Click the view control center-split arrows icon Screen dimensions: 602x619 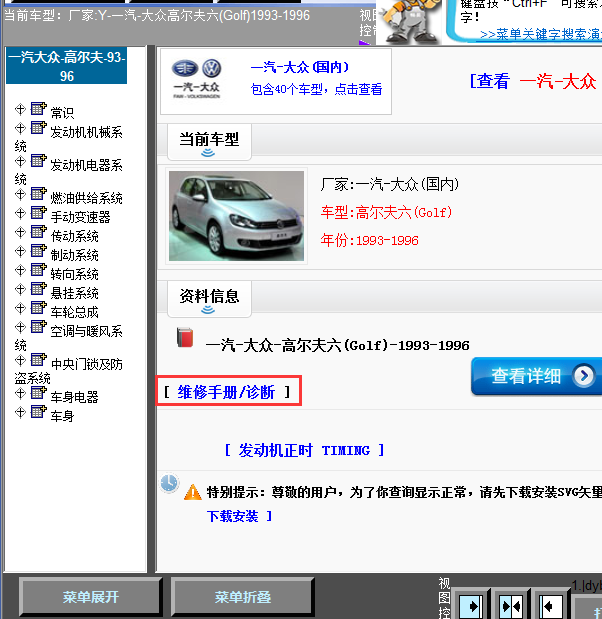coord(511,606)
